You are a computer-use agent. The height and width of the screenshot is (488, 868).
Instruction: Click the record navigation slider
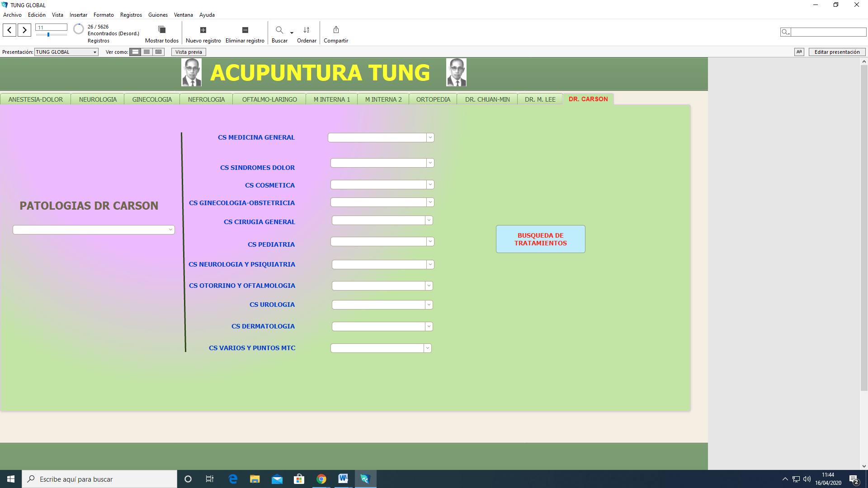coord(48,35)
